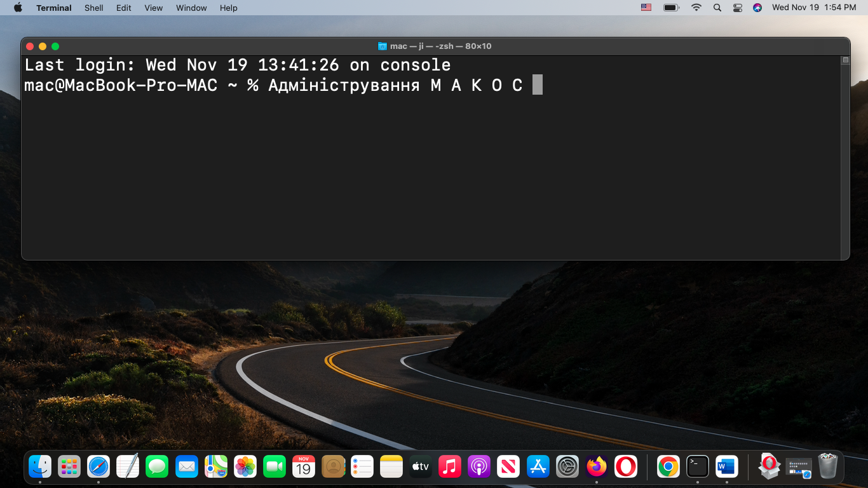Open Microsoft Word from the Dock
Screen dimensions: 868x488
(x=726, y=467)
